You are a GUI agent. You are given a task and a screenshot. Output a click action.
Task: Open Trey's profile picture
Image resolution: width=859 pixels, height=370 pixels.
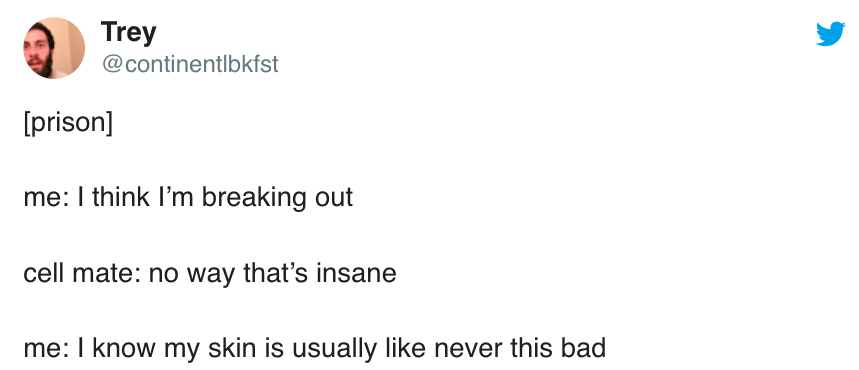[x=54, y=48]
